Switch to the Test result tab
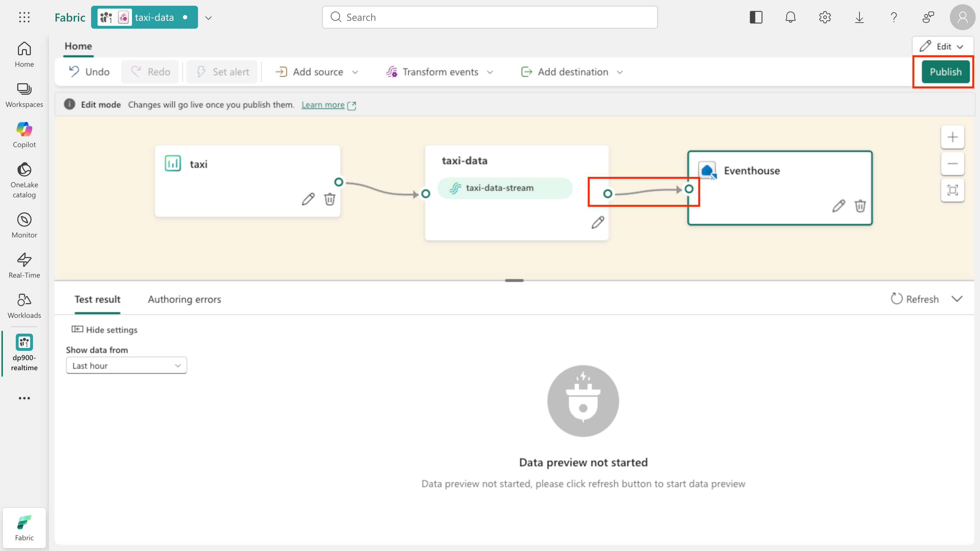980x551 pixels. [98, 300]
